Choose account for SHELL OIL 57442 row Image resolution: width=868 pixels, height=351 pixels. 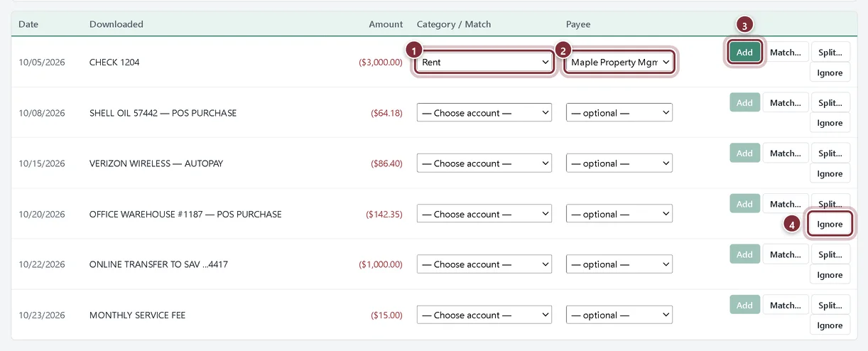484,113
